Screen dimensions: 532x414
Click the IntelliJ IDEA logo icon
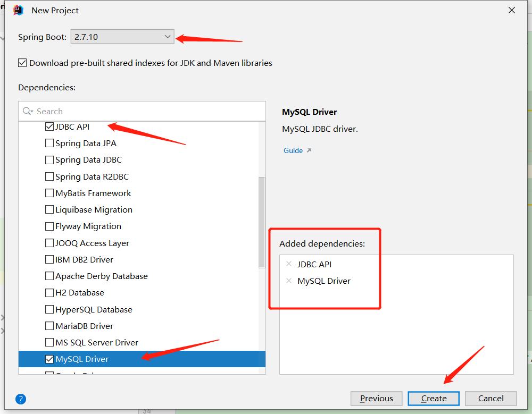[18, 11]
